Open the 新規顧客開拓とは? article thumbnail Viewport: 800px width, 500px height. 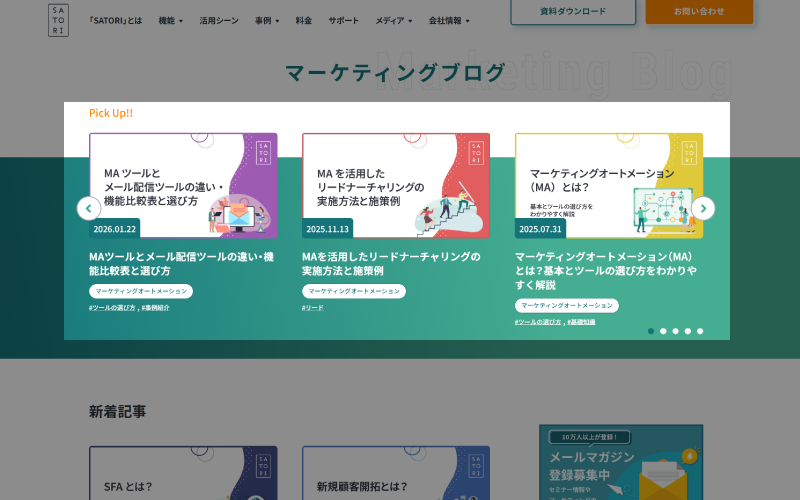[396, 473]
